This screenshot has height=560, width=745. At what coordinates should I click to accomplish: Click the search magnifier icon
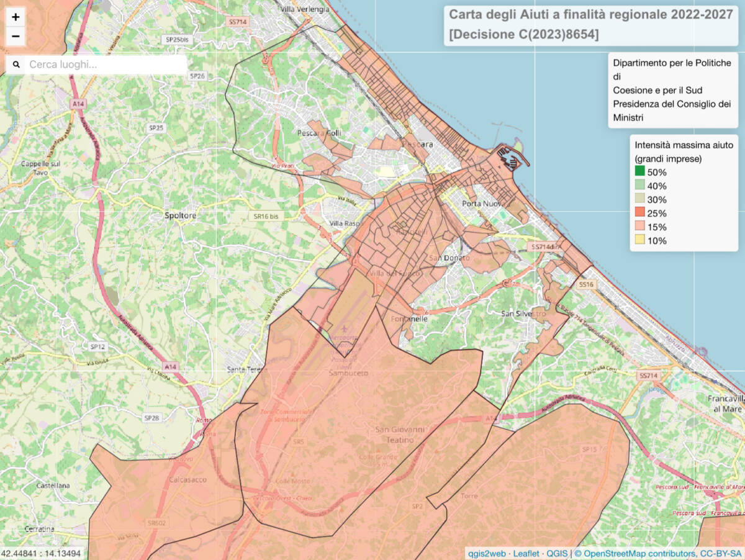click(x=16, y=65)
